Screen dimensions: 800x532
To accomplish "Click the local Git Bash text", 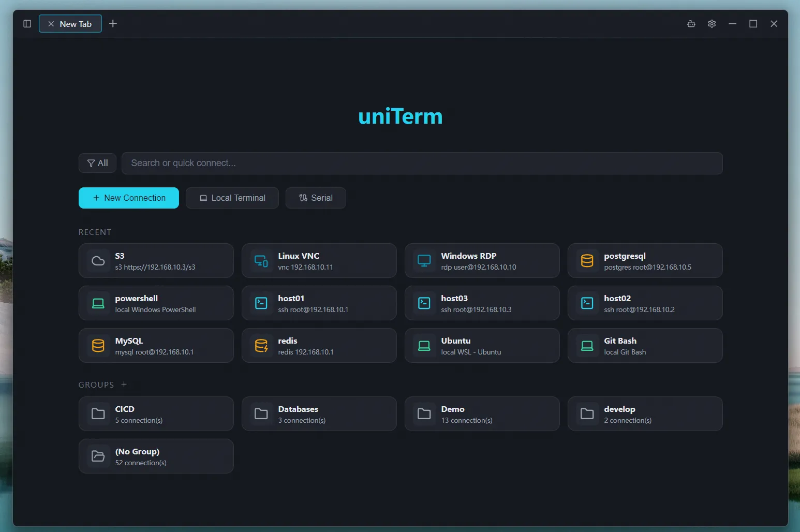I will 625,352.
